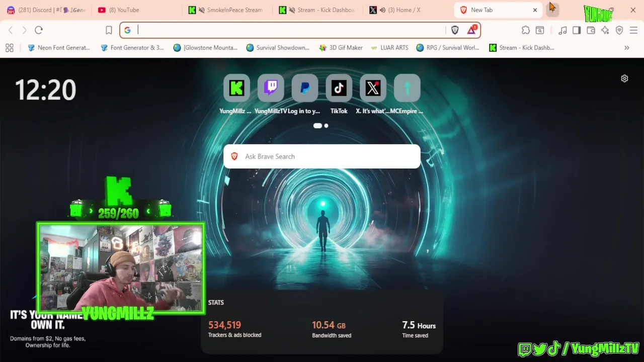This screenshot has width=644, height=362.
Task: Switch to the Home / X tab
Action: (408, 10)
